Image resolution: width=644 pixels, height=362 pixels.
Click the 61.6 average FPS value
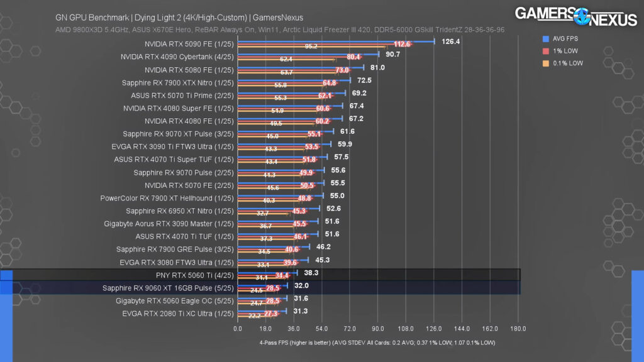pos(347,131)
